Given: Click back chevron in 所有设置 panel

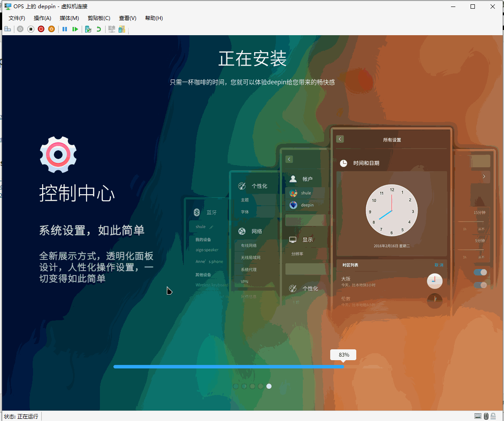Looking at the screenshot, I should click(x=340, y=139).
